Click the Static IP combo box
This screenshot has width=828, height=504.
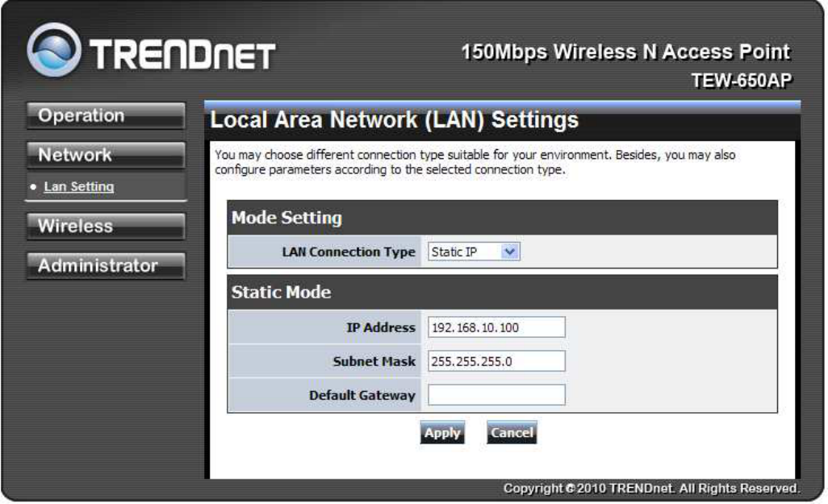click(474, 252)
